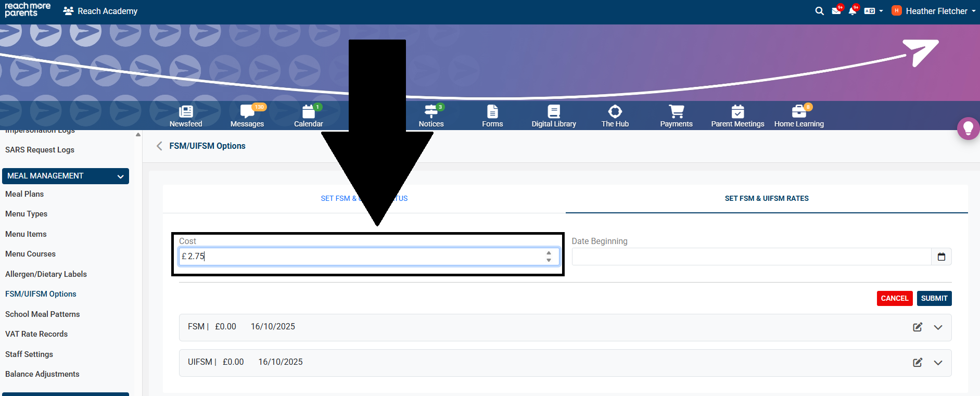The width and height of the screenshot is (980, 396).
Task: Expand the UIFSM rate row
Action: tap(938, 363)
